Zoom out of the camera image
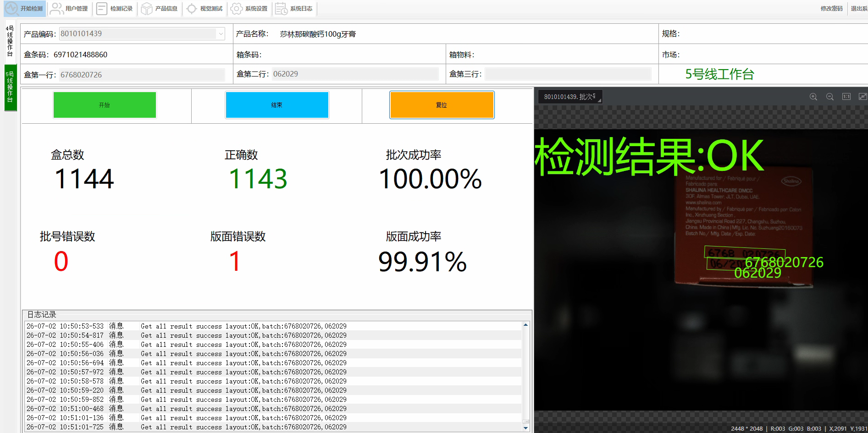This screenshot has width=868, height=433. point(830,97)
